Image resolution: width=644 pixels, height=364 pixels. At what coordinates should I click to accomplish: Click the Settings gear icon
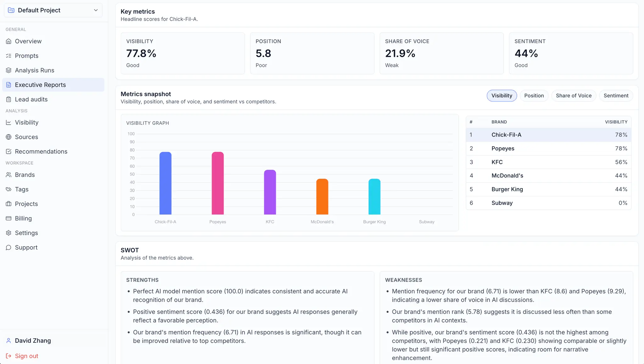coord(8,233)
